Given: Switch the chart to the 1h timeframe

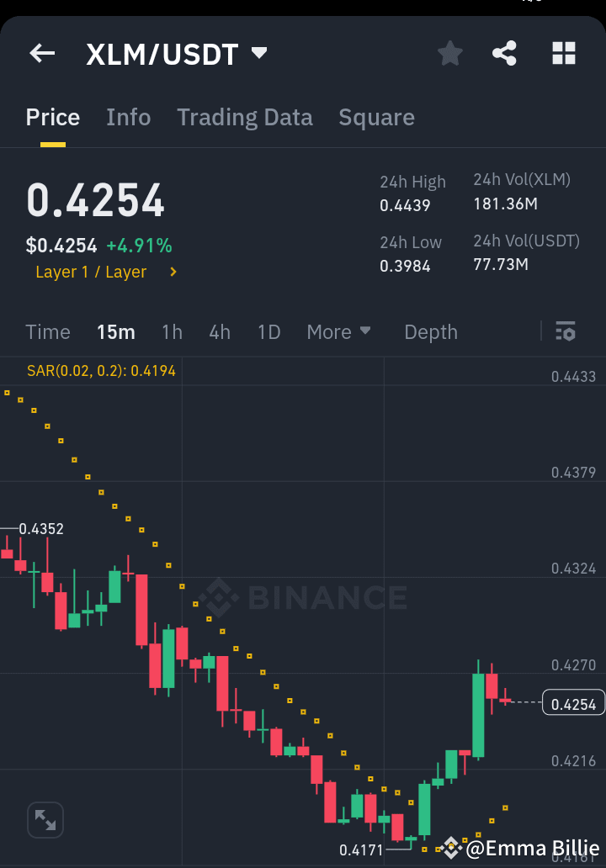Looking at the screenshot, I should (x=172, y=331).
